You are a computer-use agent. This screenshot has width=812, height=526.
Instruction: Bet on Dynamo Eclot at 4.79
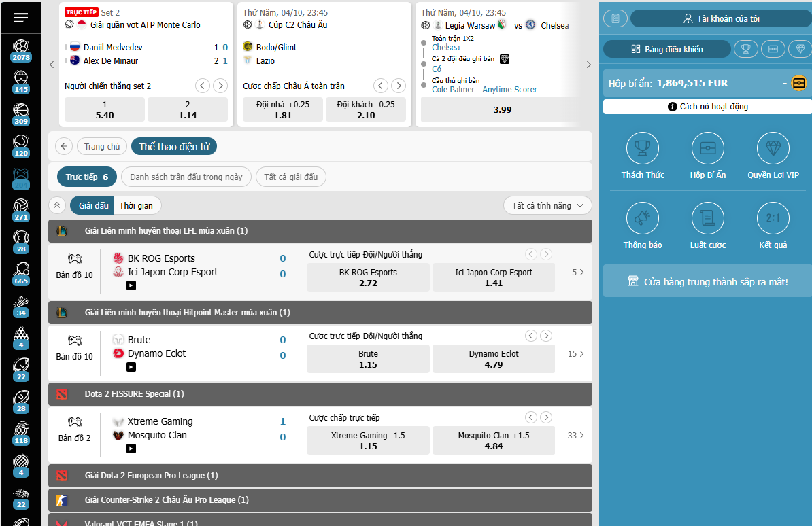(x=493, y=359)
